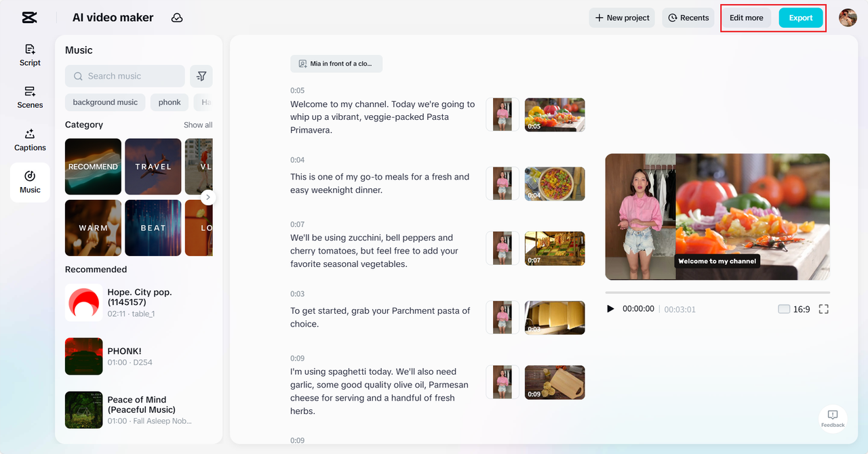Click the CapCut logo icon
The width and height of the screenshot is (868, 454).
click(x=29, y=18)
